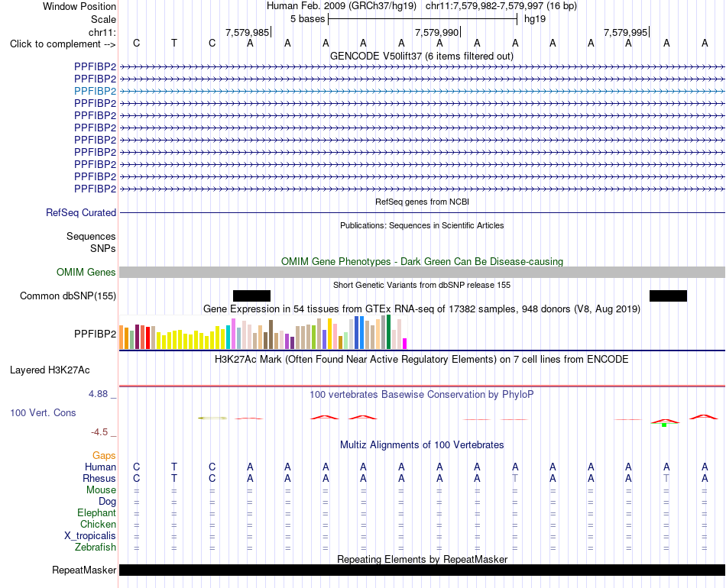726x588 pixels.
Task: Open the RefSeq Curated track label
Action: 80,213
